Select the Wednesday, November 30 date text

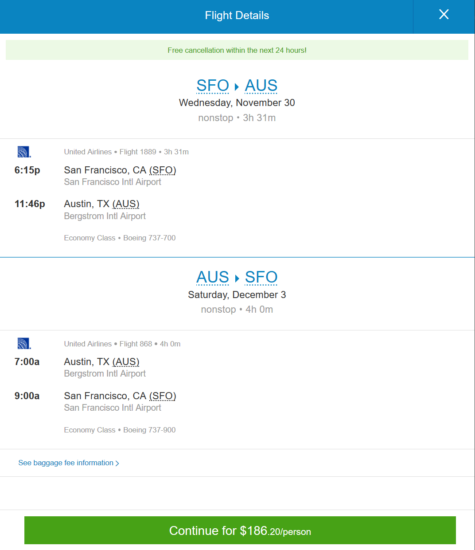tap(237, 103)
